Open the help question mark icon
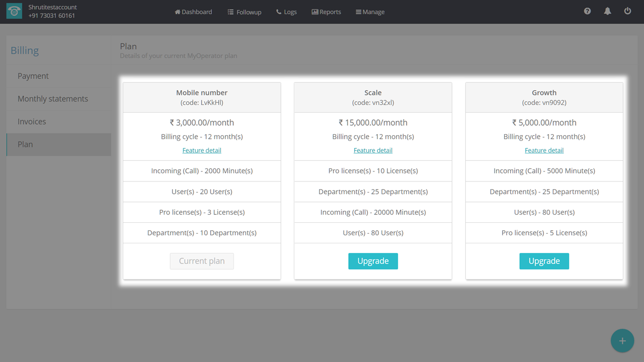Viewport: 644px width, 362px height. coord(587,11)
